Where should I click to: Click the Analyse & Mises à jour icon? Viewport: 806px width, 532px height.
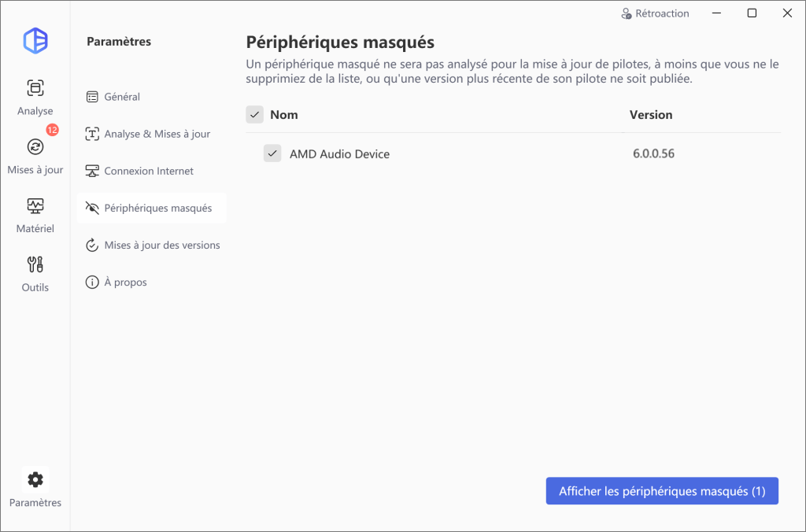92,134
